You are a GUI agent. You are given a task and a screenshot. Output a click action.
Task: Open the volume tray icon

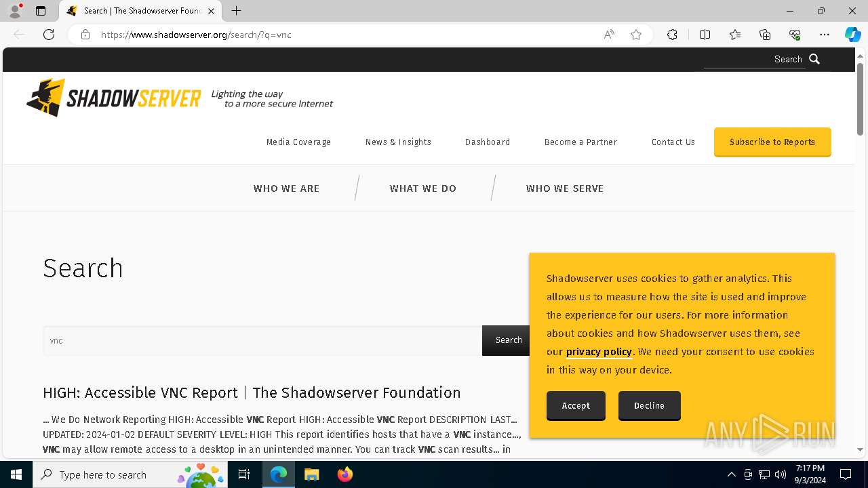781,474
